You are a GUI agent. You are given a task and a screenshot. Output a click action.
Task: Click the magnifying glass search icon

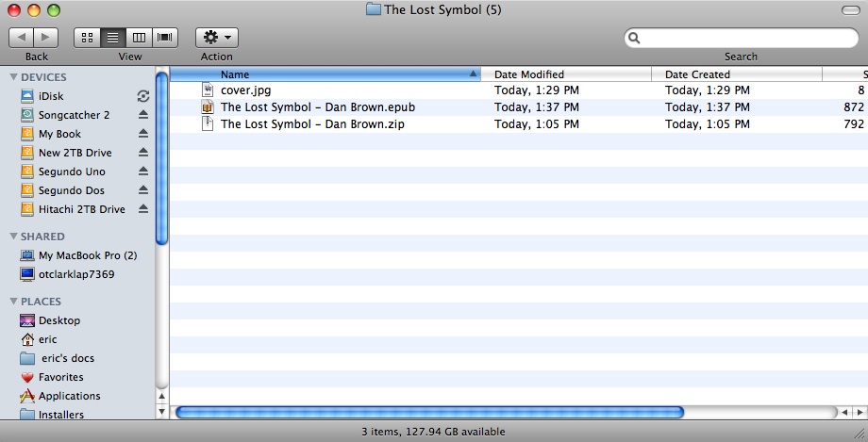click(x=634, y=38)
